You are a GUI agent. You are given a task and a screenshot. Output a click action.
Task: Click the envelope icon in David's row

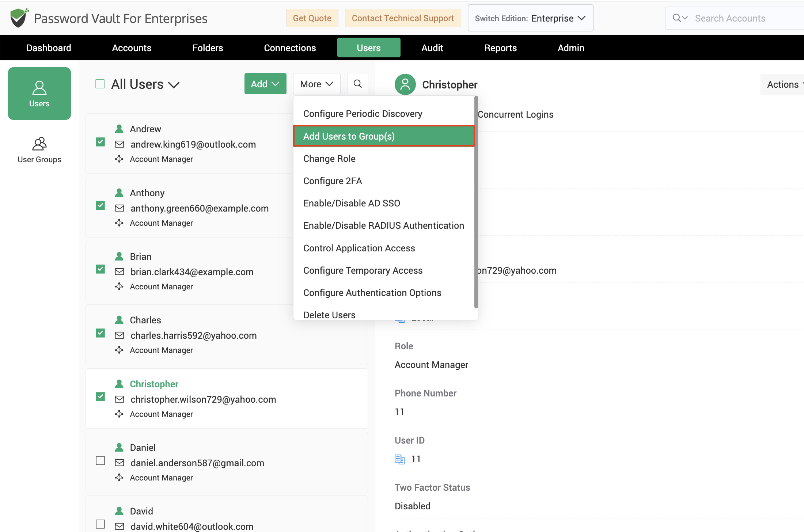(x=120, y=527)
